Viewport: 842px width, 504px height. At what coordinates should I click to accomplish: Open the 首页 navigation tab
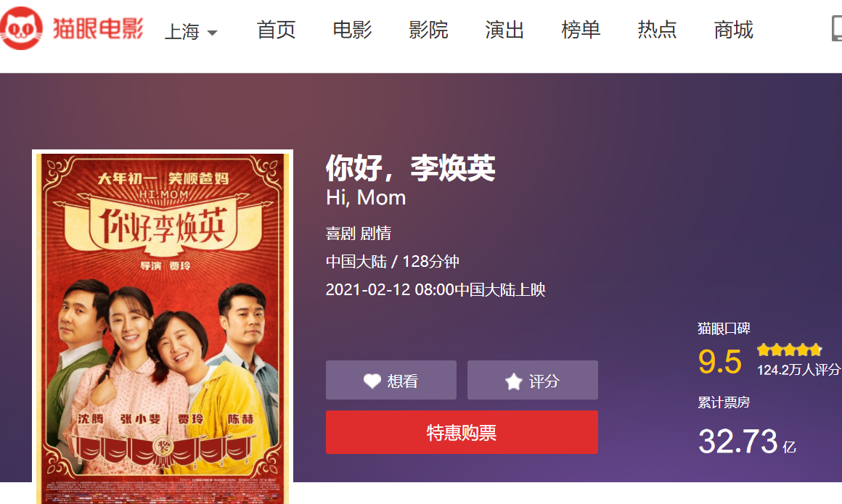coord(276,30)
